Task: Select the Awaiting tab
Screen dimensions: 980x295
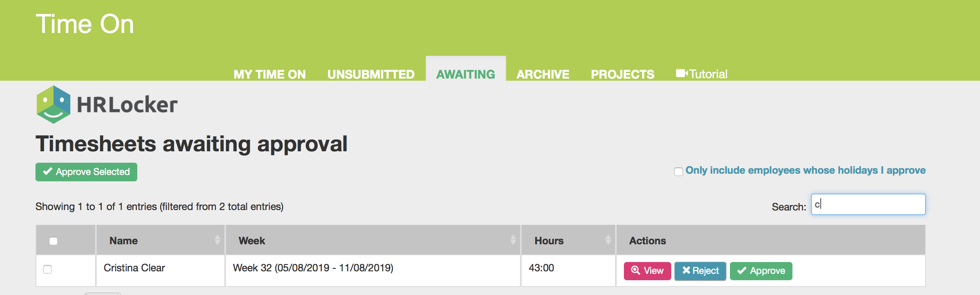Action: point(465,74)
